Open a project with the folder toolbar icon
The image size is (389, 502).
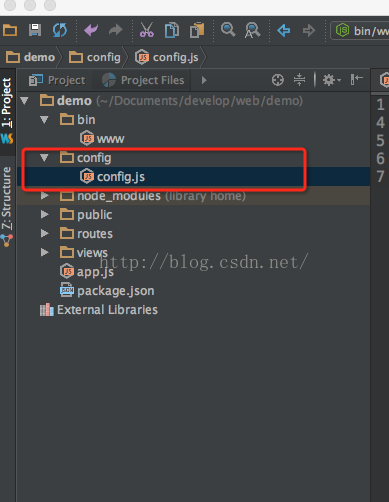tap(10, 31)
